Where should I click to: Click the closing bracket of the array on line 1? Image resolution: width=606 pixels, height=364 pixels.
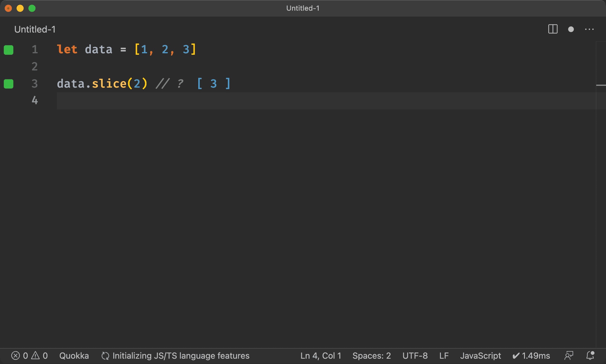tap(193, 49)
